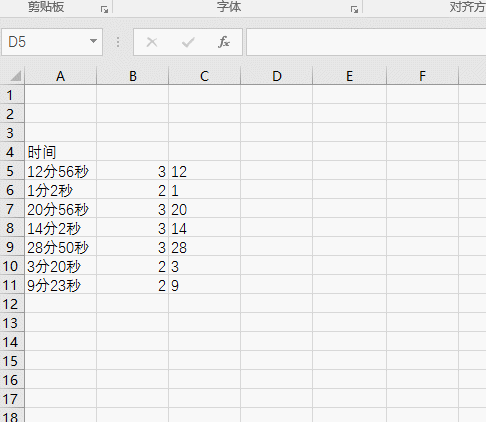Select the cell containing 1分2秒
This screenshot has height=422, width=486.
(61, 190)
